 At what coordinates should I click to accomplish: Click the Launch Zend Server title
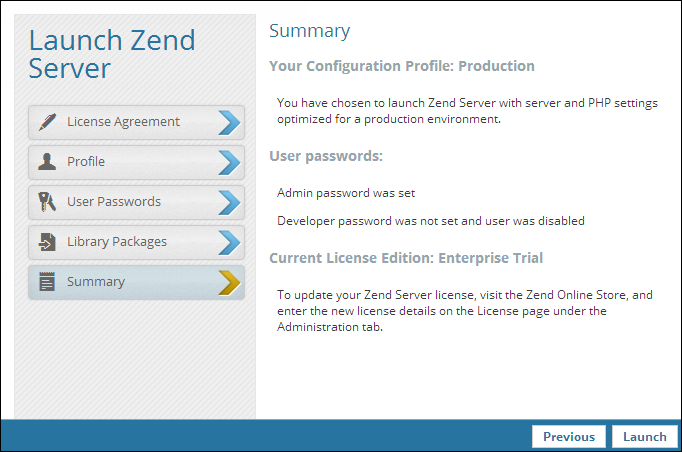coord(112,54)
